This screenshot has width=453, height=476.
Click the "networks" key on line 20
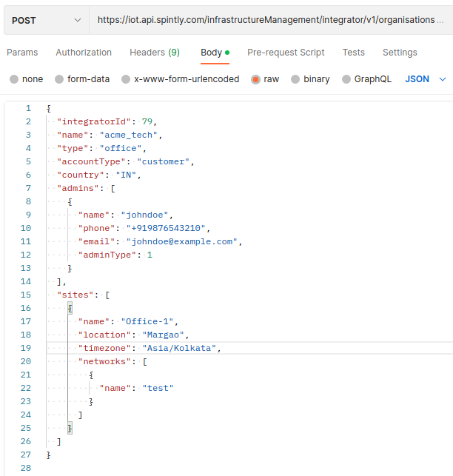click(104, 362)
